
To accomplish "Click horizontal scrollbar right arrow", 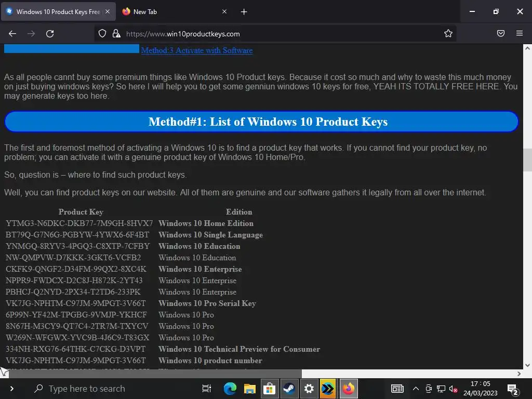I will click(x=519, y=374).
